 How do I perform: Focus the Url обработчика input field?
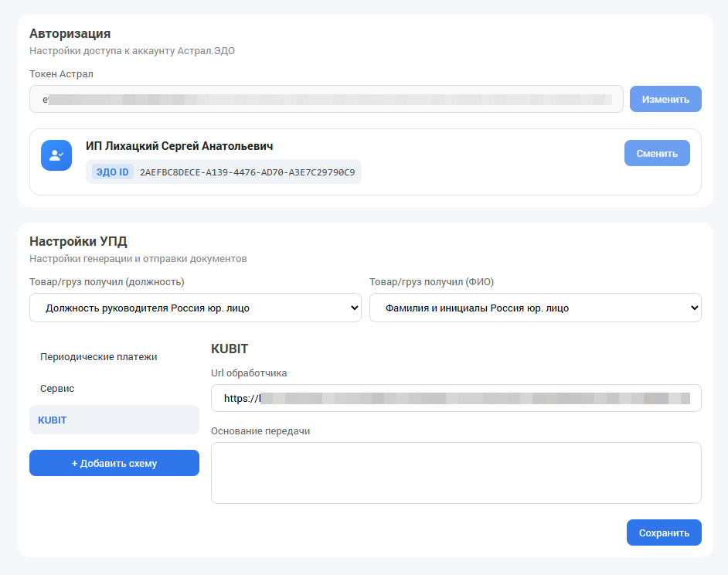456,398
